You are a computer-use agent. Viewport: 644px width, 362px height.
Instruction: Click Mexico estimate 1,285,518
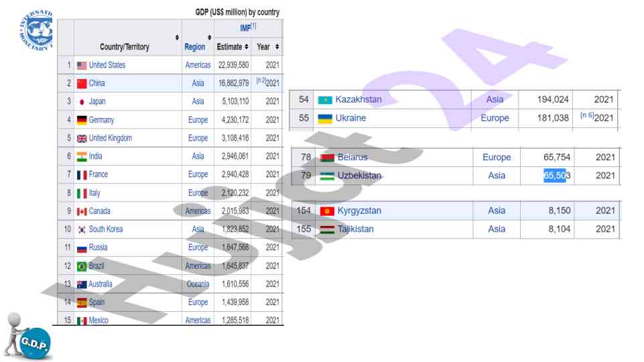235,320
